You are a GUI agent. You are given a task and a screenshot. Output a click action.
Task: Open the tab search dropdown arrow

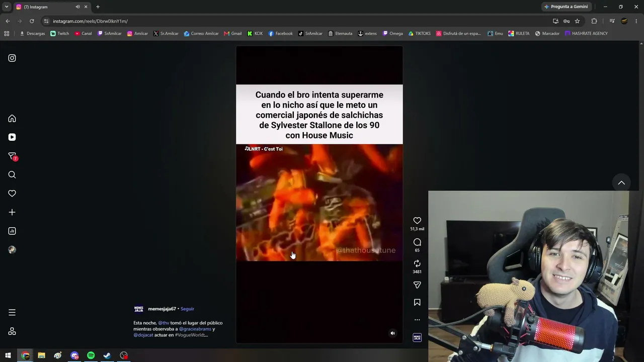click(7, 7)
